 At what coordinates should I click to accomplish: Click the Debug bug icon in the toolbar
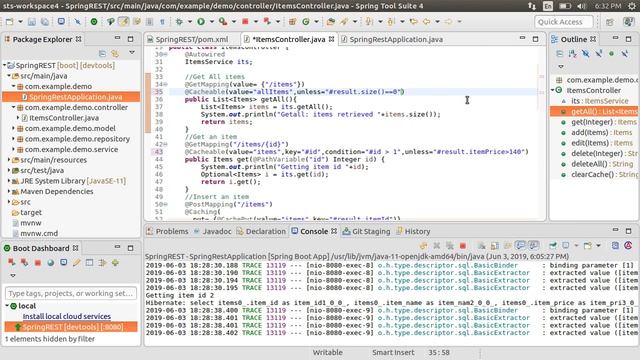pyautogui.click(x=179, y=22)
